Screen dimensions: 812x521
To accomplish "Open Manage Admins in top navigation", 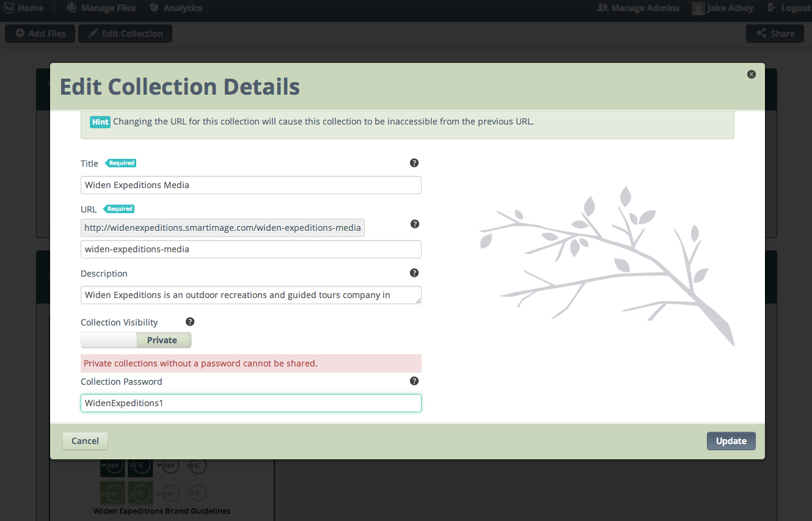I will [x=638, y=8].
